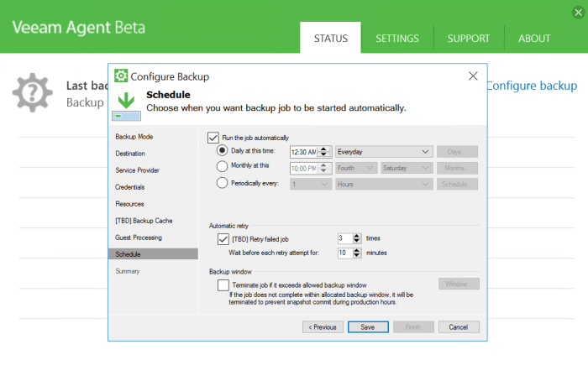Enable Terminate job if exceeds backup window

pyautogui.click(x=223, y=285)
